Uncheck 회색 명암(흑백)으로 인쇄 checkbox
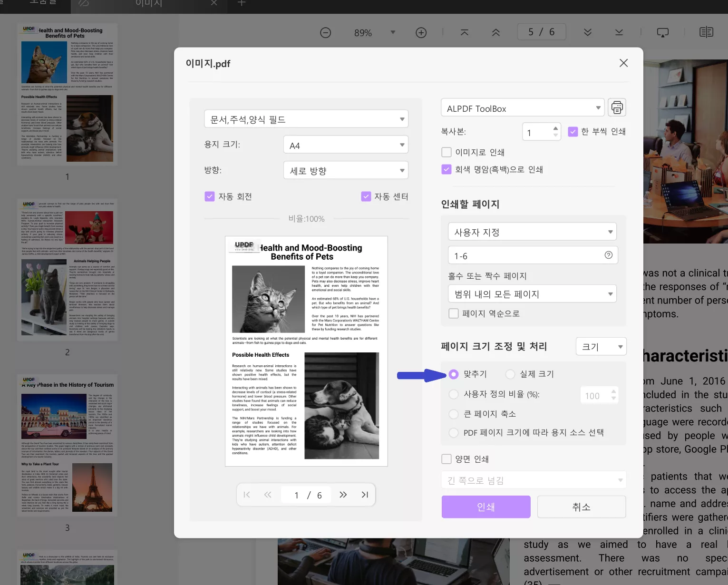 [x=447, y=169]
